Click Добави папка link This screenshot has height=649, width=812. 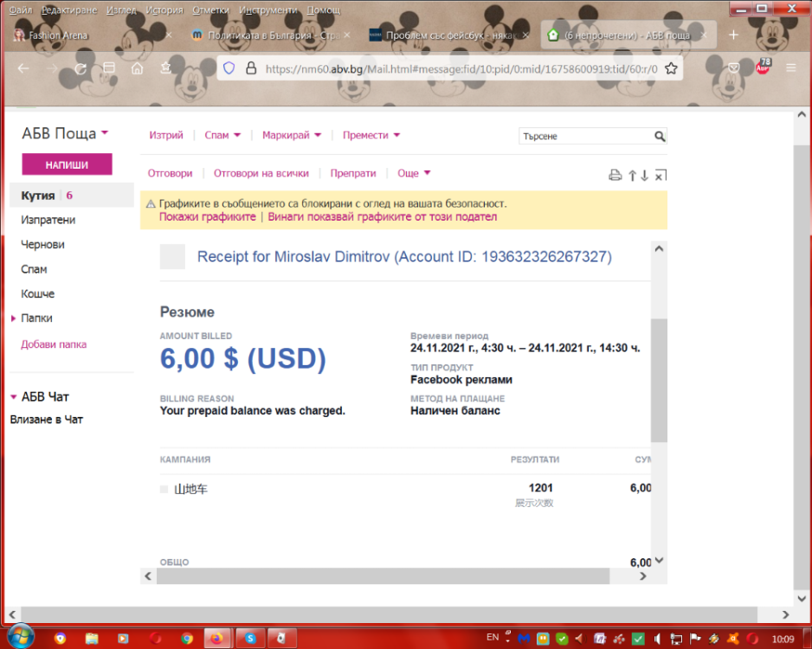tap(54, 344)
